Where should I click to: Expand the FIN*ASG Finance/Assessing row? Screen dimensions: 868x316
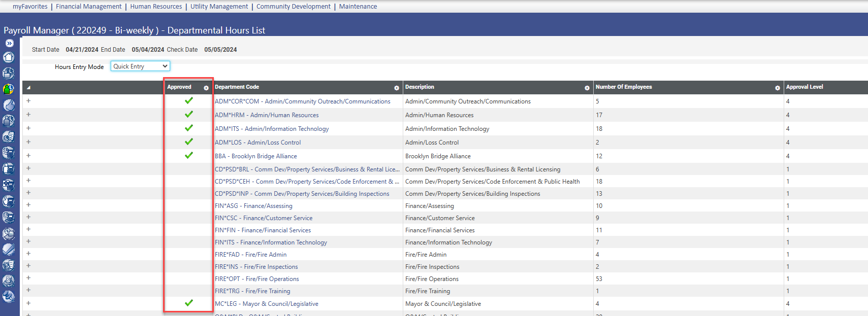tap(28, 205)
